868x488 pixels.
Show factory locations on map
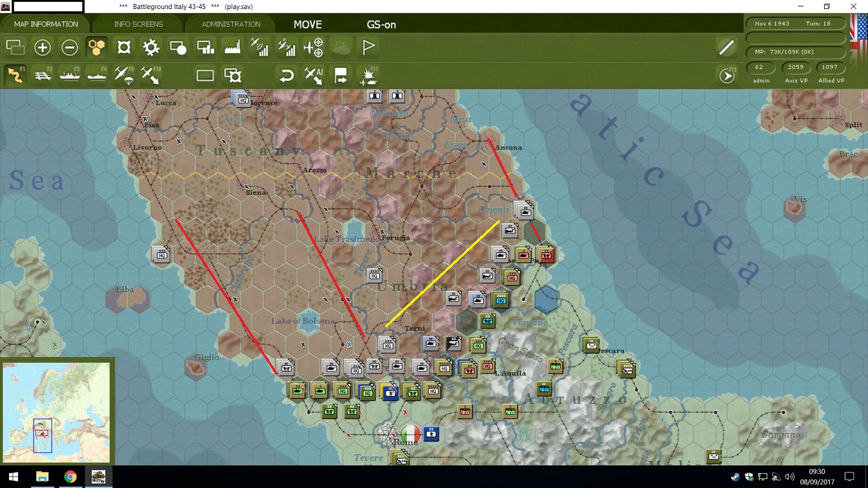coord(232,47)
